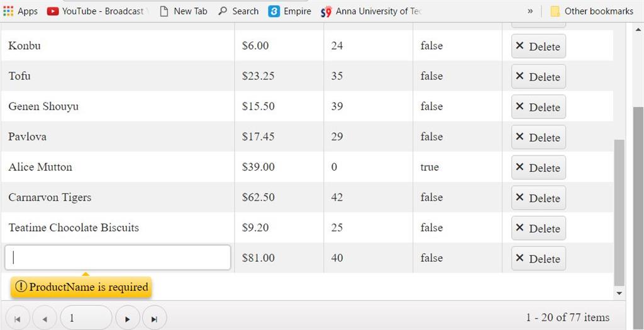
Task: Go to first page arrow
Action: point(17,319)
